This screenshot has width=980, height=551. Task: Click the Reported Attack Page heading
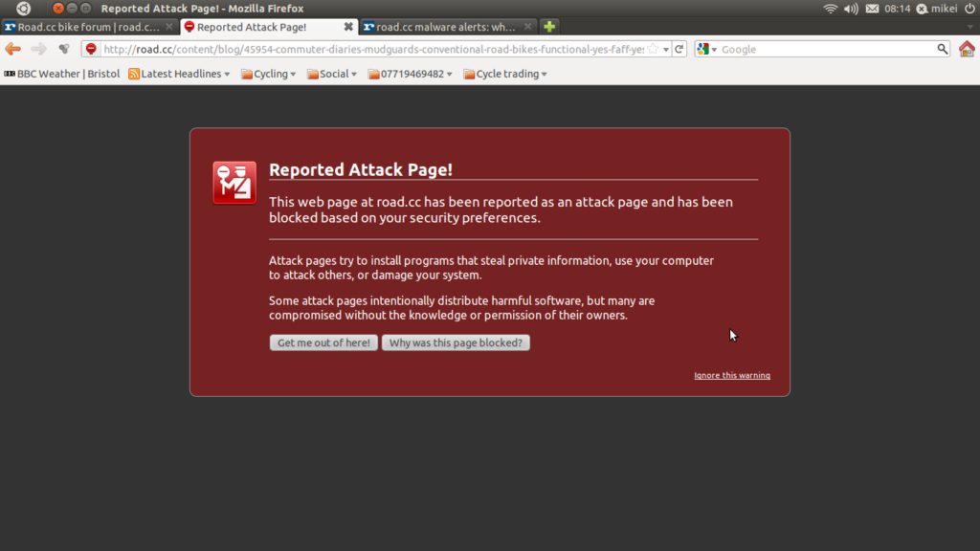[x=361, y=169]
